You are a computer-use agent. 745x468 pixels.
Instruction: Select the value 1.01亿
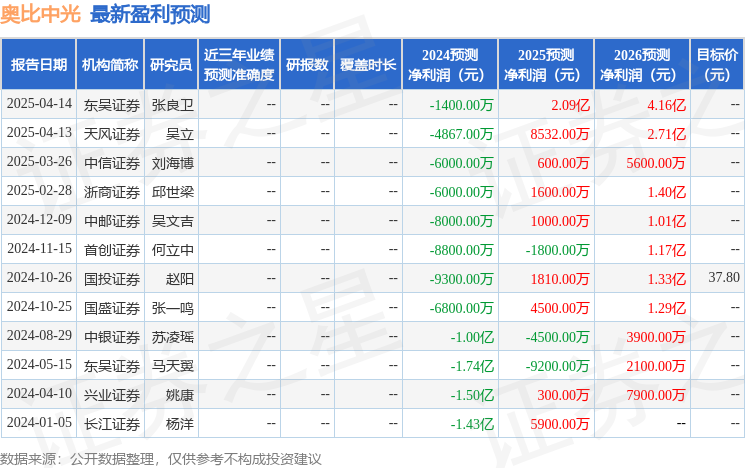point(666,221)
